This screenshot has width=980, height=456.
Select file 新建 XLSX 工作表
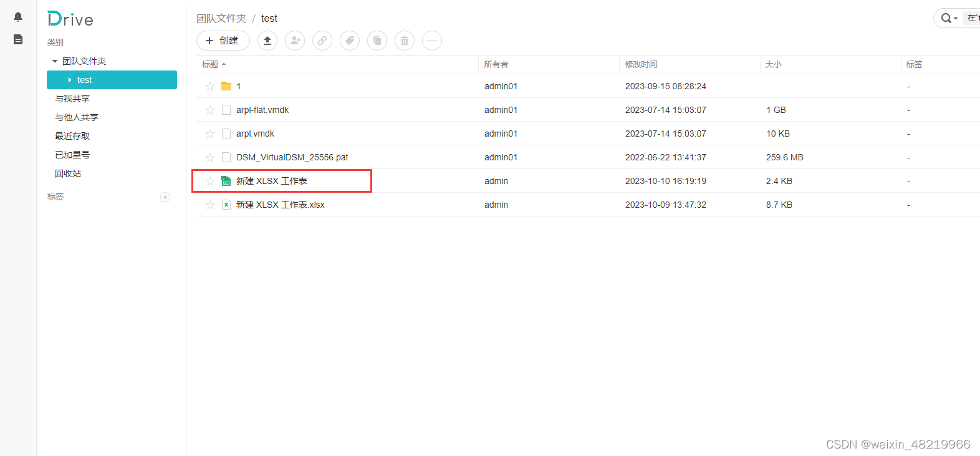coord(271,181)
